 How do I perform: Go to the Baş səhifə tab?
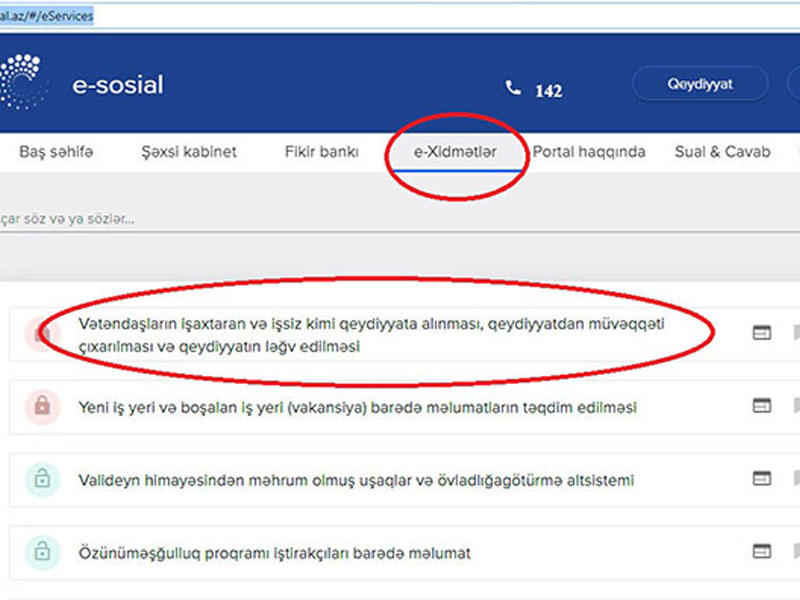click(x=56, y=152)
